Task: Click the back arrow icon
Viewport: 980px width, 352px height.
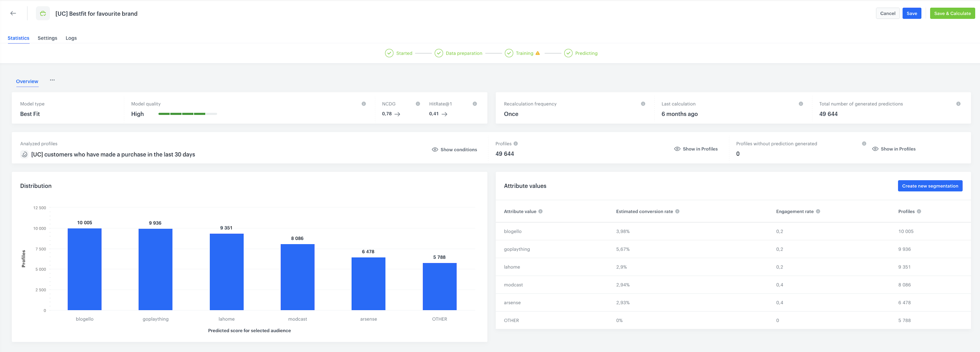Action: [x=13, y=13]
